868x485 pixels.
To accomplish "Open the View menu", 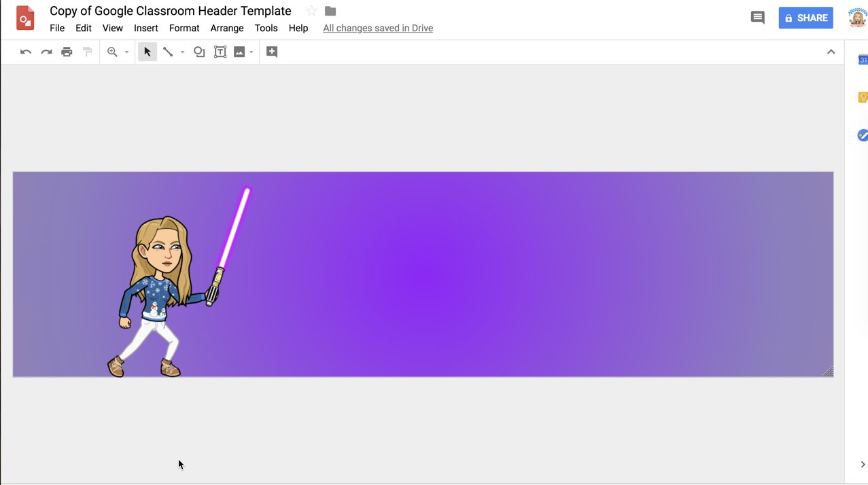I will (x=113, y=28).
